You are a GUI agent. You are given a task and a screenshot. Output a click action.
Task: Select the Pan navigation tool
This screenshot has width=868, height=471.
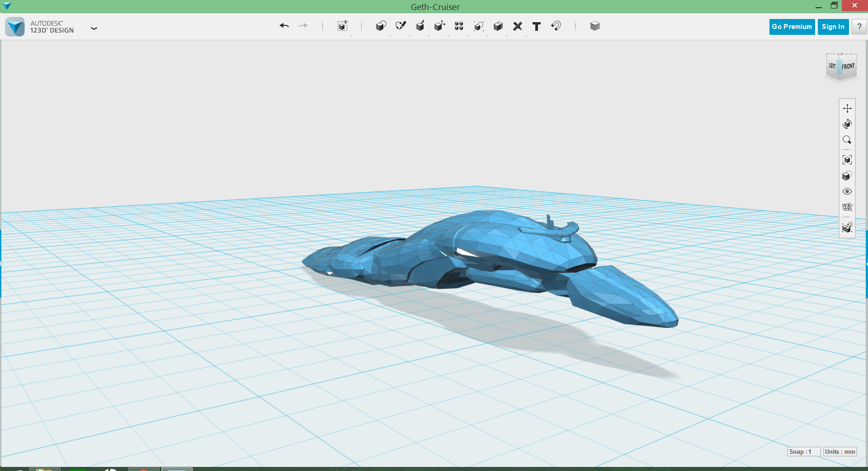[x=847, y=108]
